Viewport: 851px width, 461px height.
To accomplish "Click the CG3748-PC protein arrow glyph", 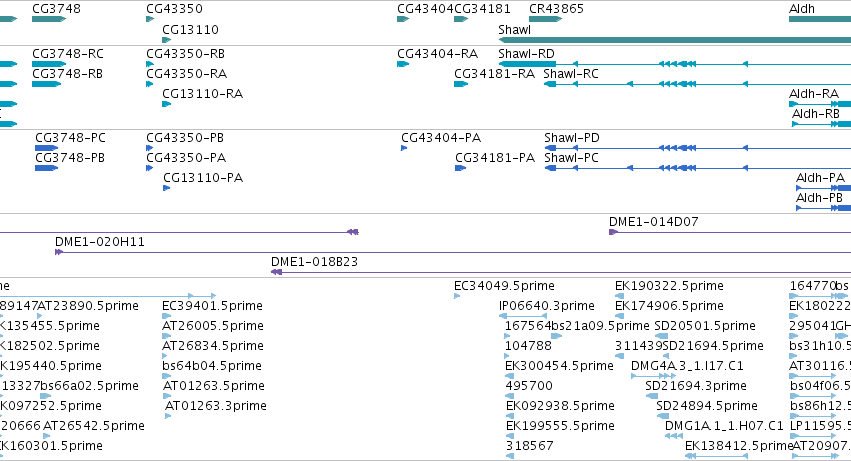I will point(46,148).
